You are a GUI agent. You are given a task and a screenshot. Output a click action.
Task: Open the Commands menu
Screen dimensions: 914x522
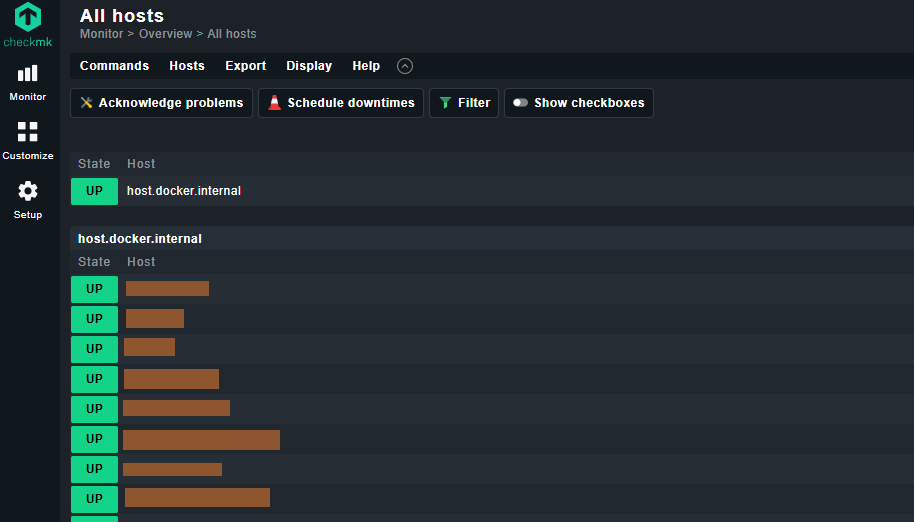click(x=114, y=66)
